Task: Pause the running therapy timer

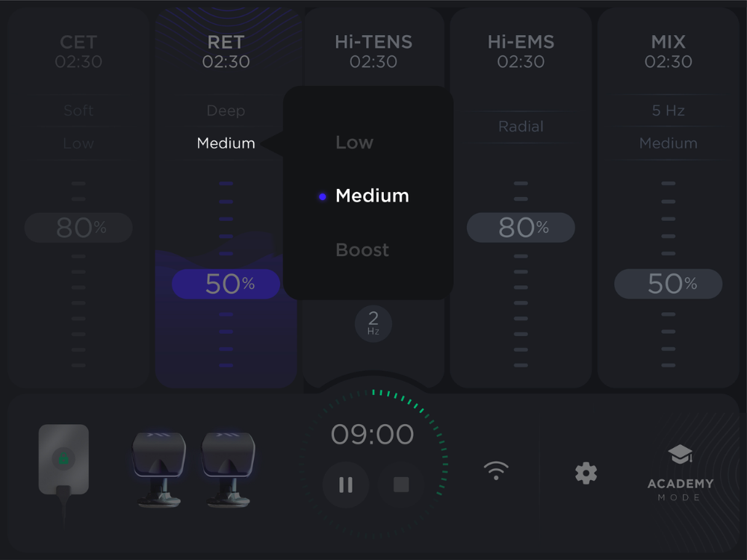Action: [x=346, y=485]
